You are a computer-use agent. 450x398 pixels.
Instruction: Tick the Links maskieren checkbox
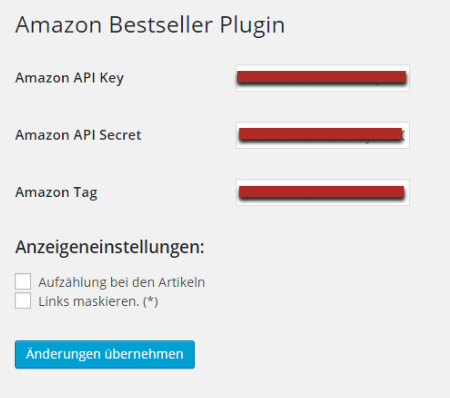point(23,301)
